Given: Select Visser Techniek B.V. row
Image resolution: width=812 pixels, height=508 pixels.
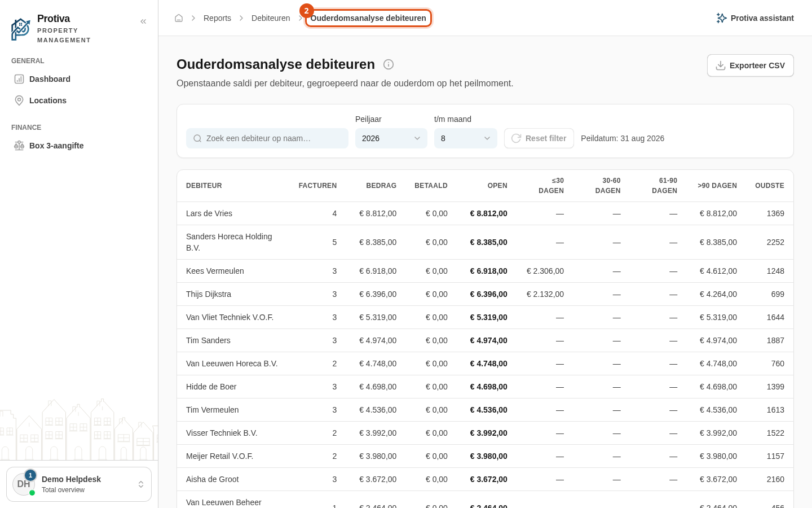Looking at the screenshot, I should (485, 433).
